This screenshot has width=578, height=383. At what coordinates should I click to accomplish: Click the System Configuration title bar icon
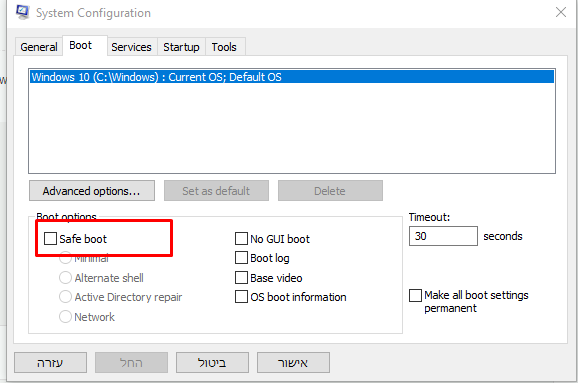(x=22, y=12)
